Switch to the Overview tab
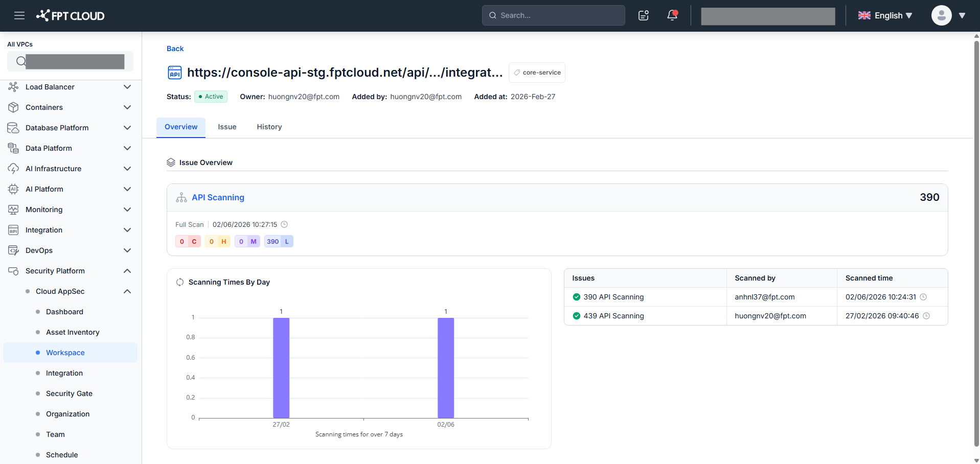The height and width of the screenshot is (464, 980). [x=181, y=127]
